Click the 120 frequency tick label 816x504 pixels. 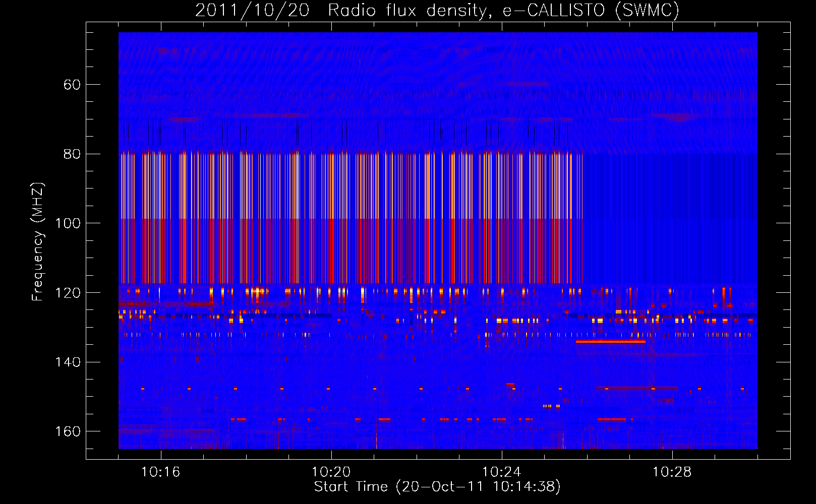click(x=68, y=293)
